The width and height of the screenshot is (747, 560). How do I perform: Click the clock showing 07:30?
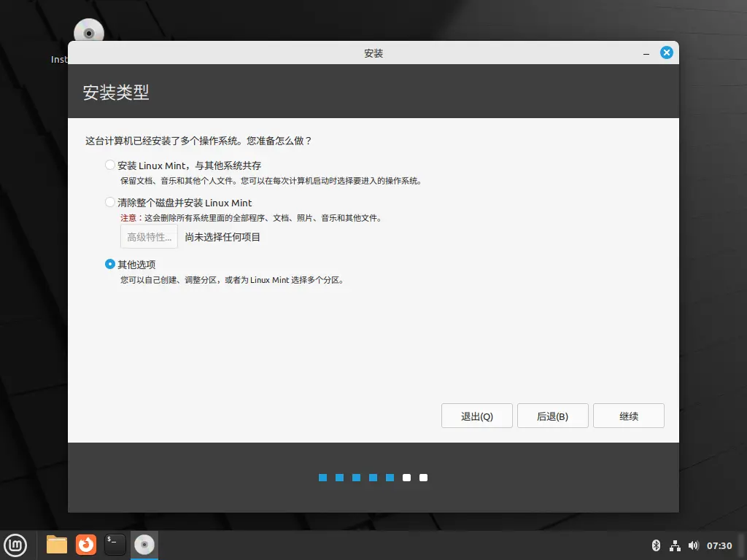(x=719, y=545)
